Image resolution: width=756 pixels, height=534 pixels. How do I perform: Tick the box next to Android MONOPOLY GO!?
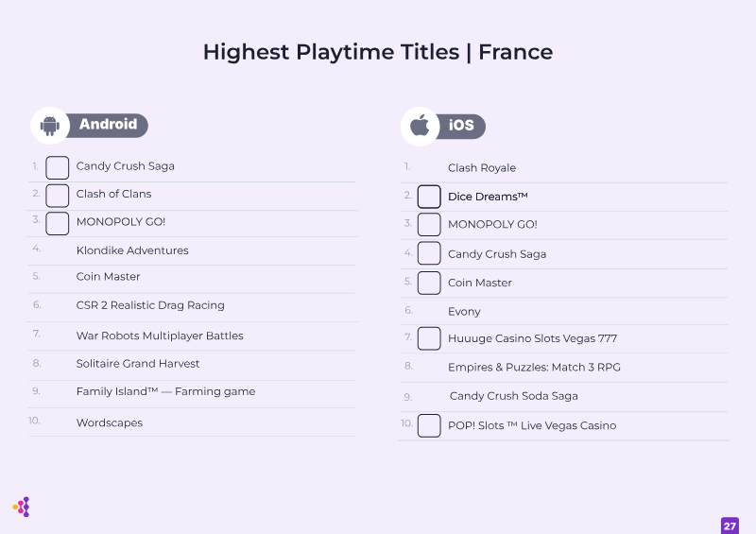tap(58, 223)
